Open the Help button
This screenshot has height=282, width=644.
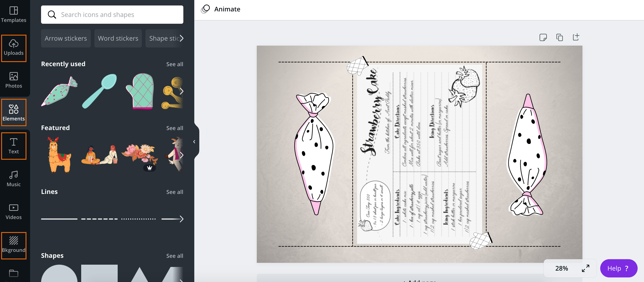click(x=618, y=268)
